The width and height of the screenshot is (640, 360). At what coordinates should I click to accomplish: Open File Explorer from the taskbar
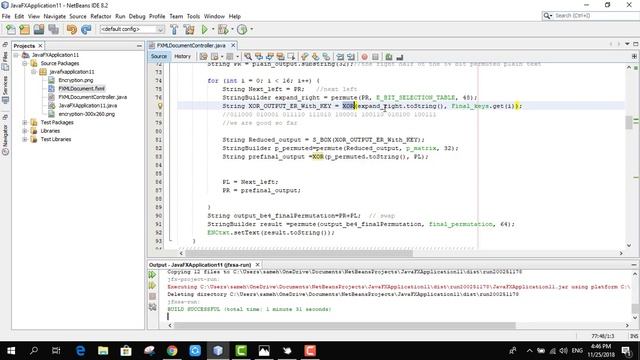(103, 351)
